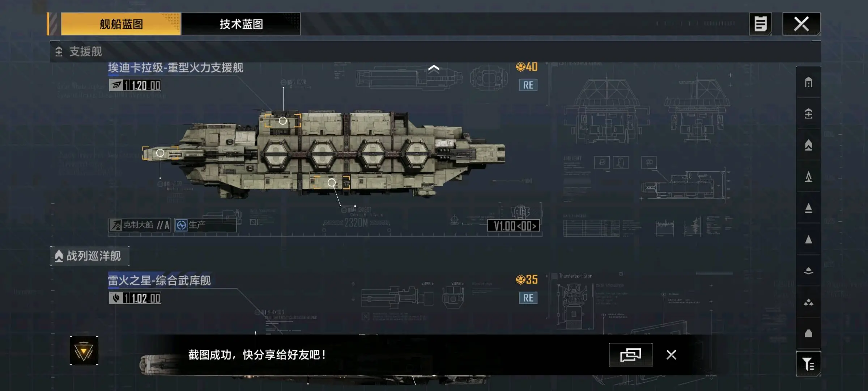Dismiss the 截图成功 notification
The height and width of the screenshot is (391, 868).
(x=671, y=355)
